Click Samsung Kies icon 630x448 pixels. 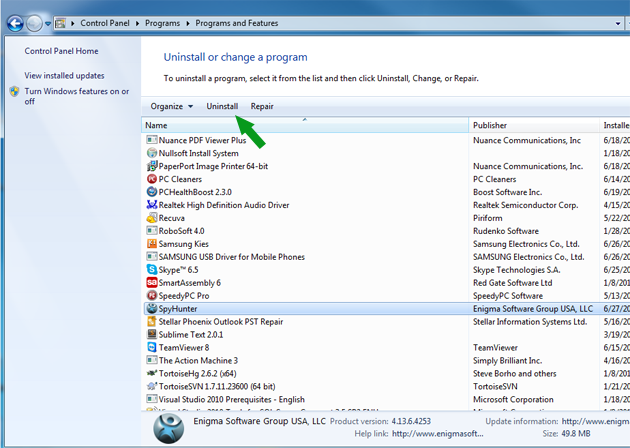pyautogui.click(x=152, y=243)
